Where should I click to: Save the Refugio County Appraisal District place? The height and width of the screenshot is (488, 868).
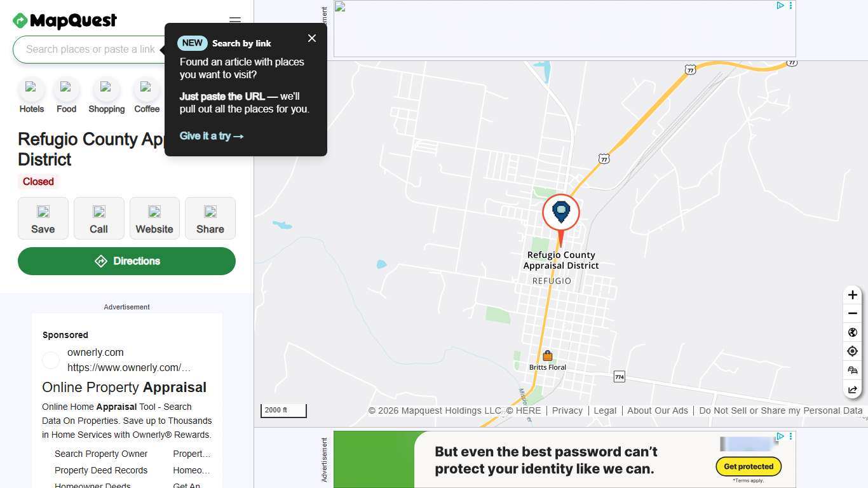(x=43, y=219)
